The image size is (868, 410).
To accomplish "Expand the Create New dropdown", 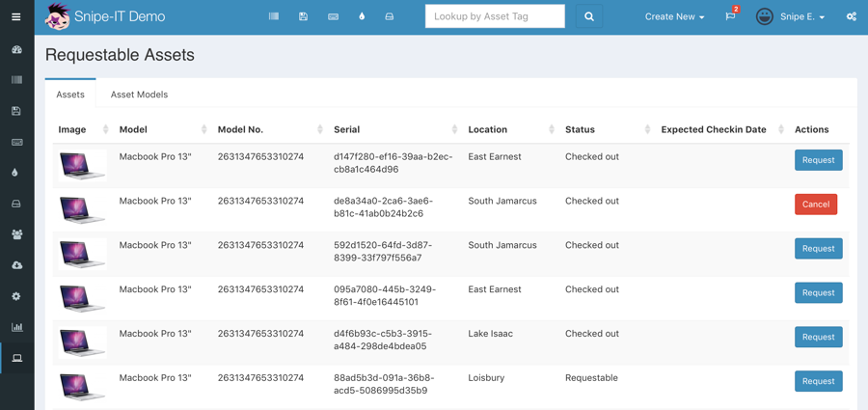I will click(674, 16).
